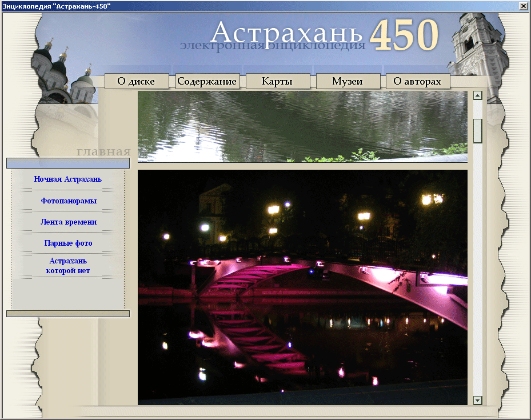Viewport: 531px width, 420px height.
Task: Click the vertical scrollbar thumb
Action: [x=477, y=131]
